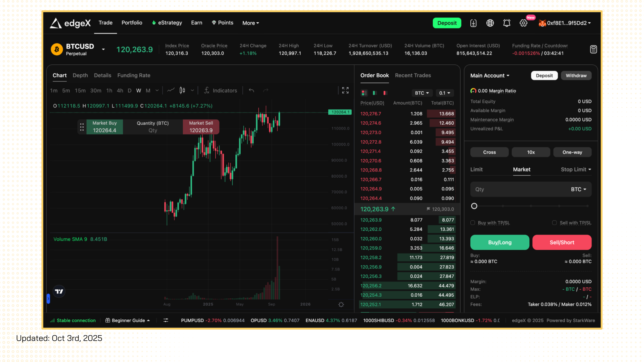The width and height of the screenshot is (644, 362).
Task: Switch order book to buy orders only view
Action: [374, 93]
